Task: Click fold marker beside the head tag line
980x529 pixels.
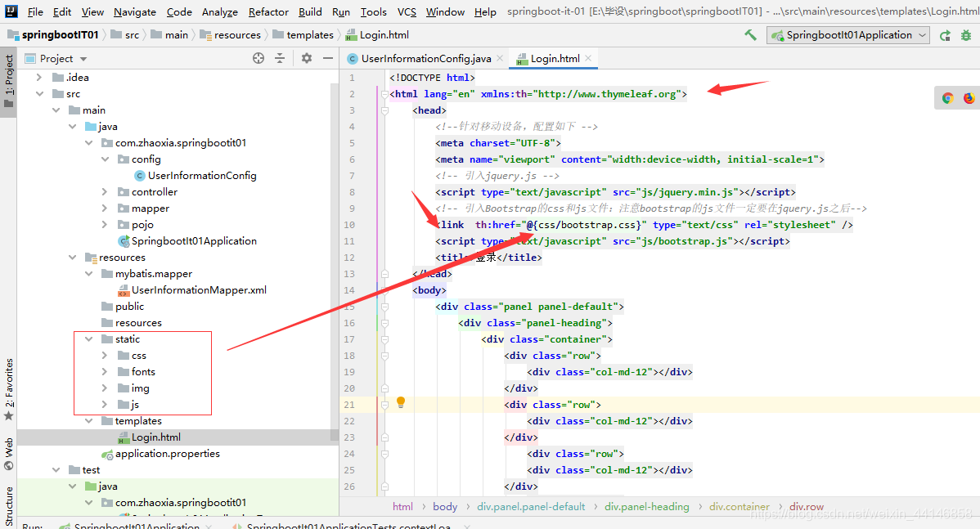Action: tap(385, 110)
